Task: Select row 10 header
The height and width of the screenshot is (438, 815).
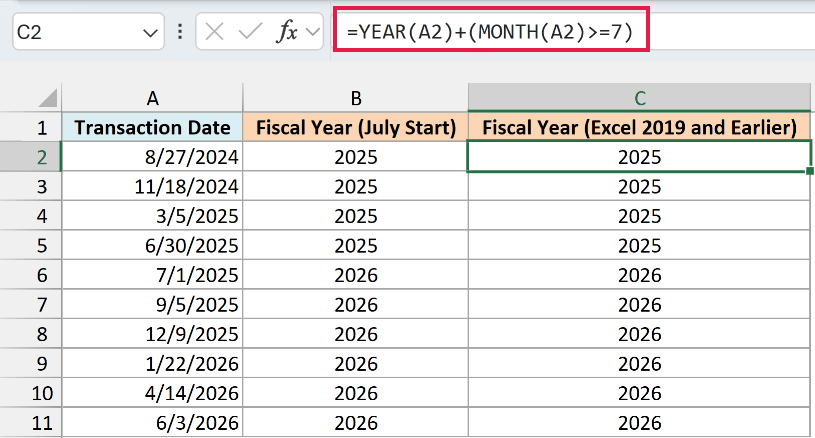Action: pyautogui.click(x=31, y=393)
